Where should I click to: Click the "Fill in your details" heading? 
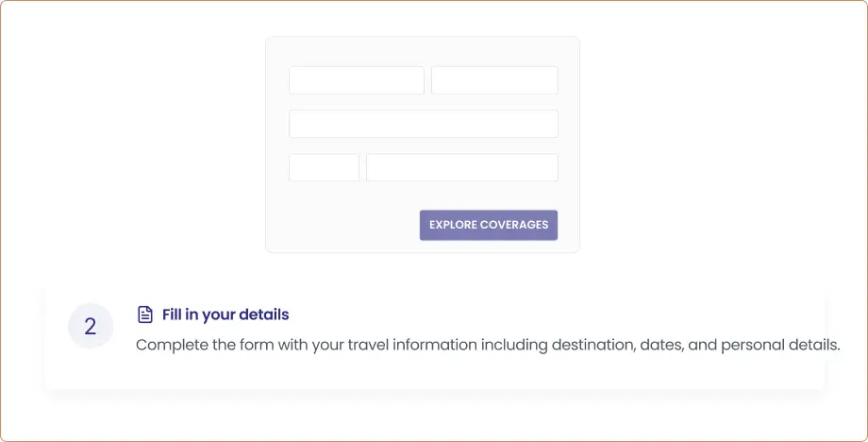coord(225,314)
